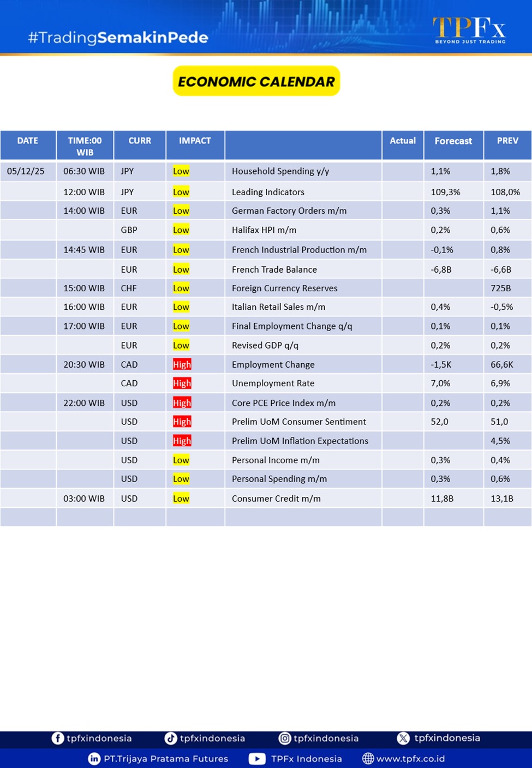The height and width of the screenshot is (768, 532).
Task: Click the TikTok icon in footer
Action: pyautogui.click(x=171, y=738)
